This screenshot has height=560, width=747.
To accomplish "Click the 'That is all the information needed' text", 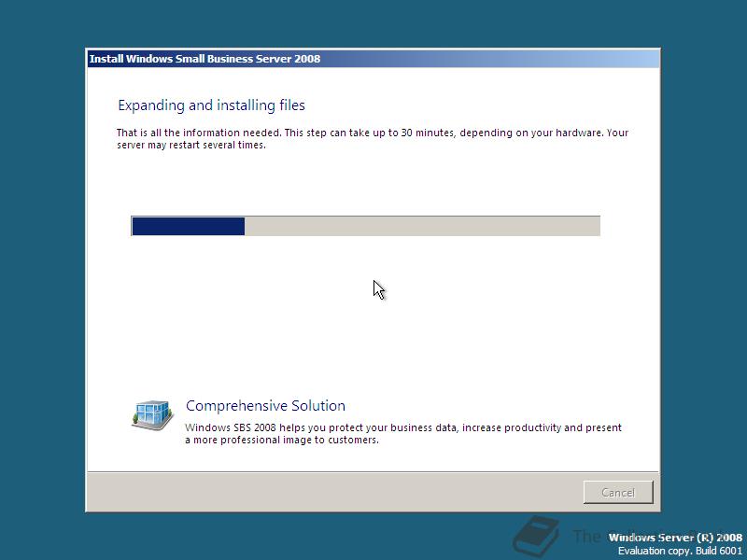I will [x=373, y=138].
